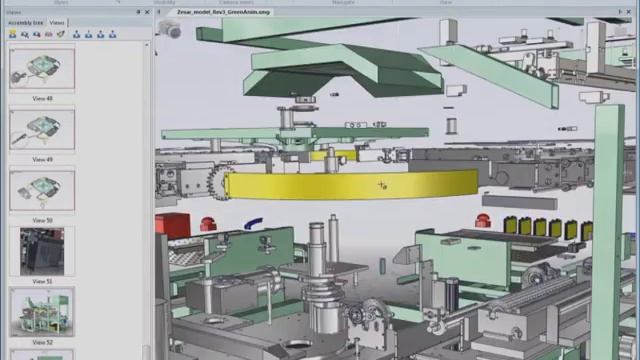The image size is (640, 360).
Task: Click the third Views toolbar icon
Action: pos(37,35)
